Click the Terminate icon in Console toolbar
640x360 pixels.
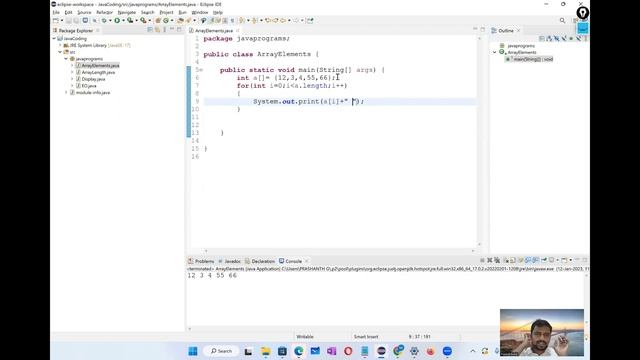(x=482, y=260)
